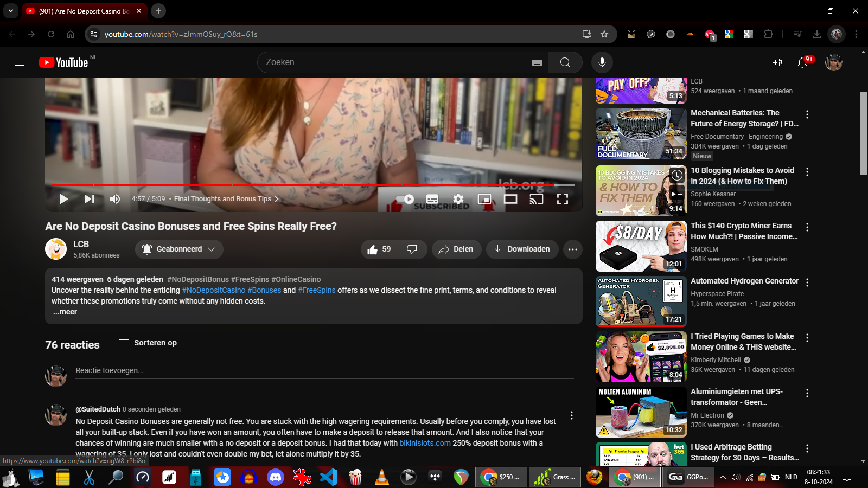Open Discord from the taskbar
Image resolution: width=868 pixels, height=488 pixels.
[x=276, y=477]
